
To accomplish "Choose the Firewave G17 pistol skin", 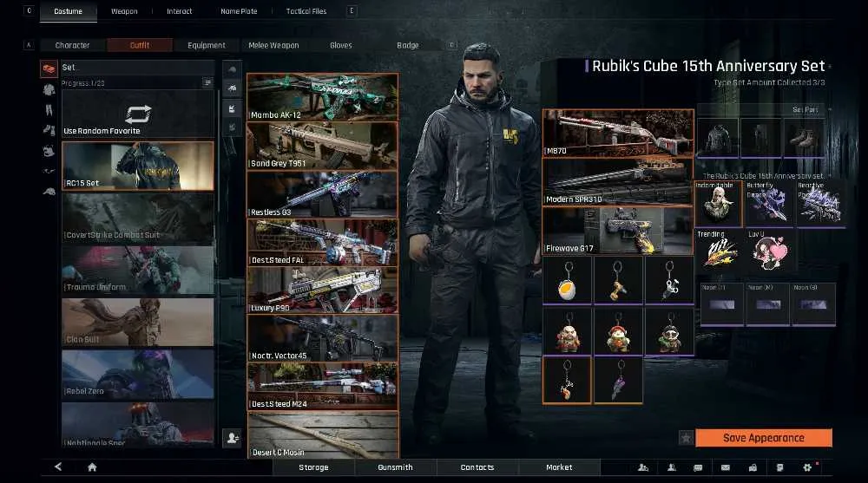I will point(618,230).
